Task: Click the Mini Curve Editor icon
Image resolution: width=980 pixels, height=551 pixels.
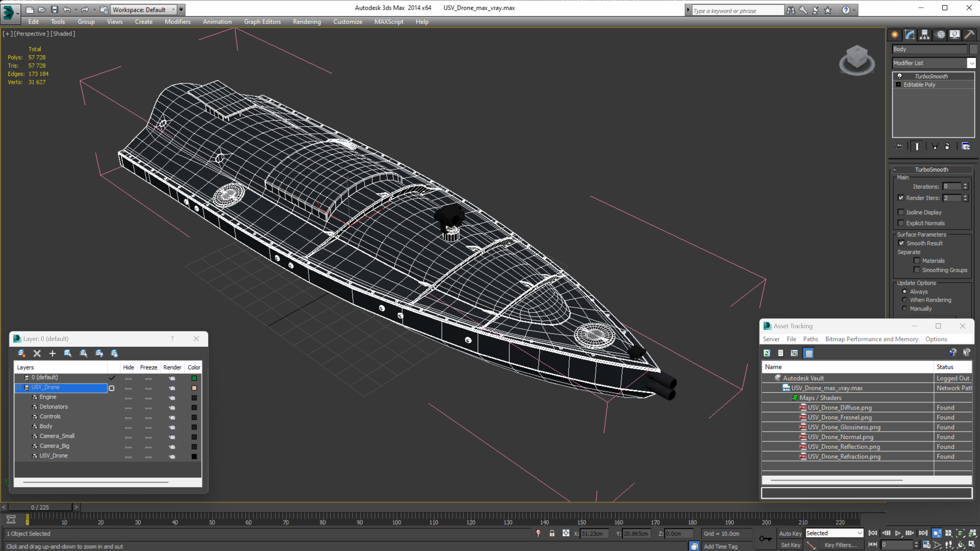Action: pyautogui.click(x=11, y=519)
